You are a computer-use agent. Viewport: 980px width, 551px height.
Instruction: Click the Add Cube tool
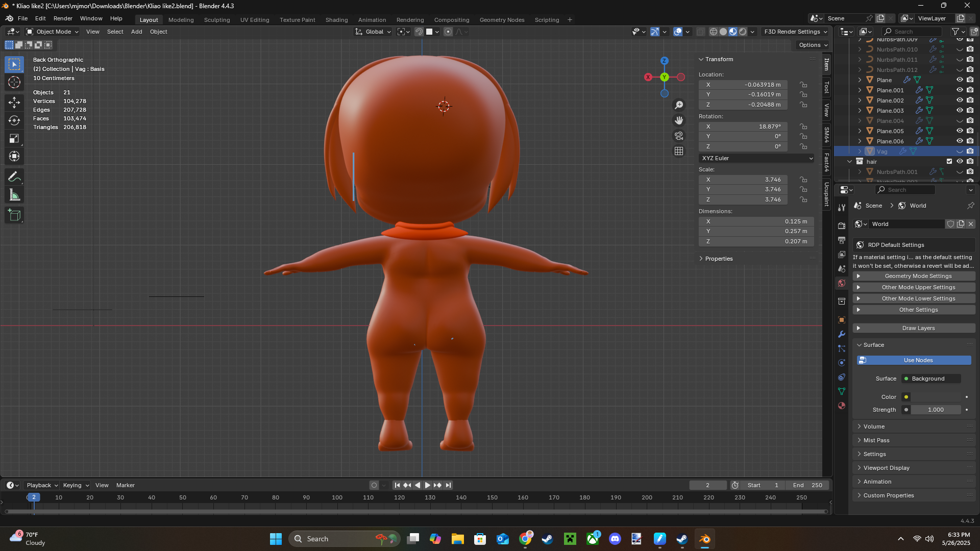pyautogui.click(x=14, y=215)
